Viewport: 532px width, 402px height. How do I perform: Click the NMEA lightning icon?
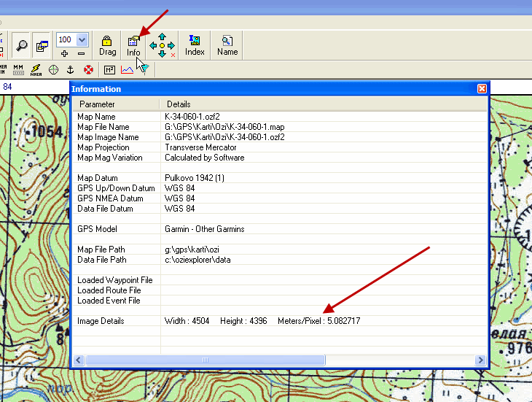[x=36, y=70]
